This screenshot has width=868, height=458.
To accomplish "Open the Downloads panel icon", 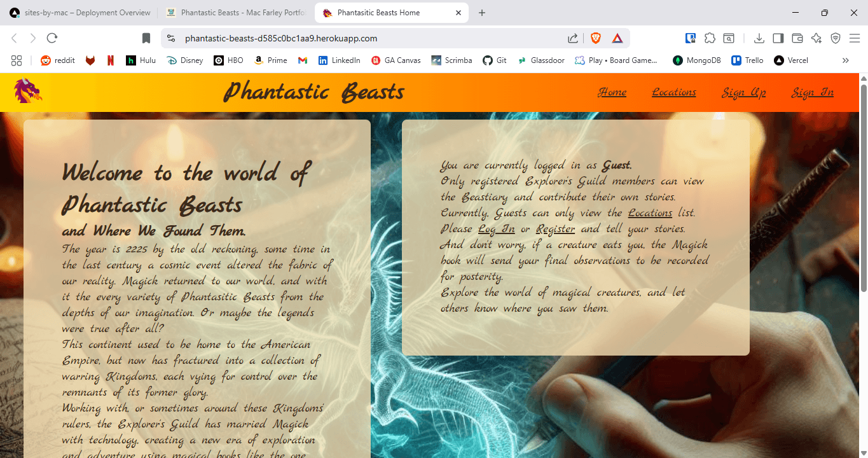I will (x=759, y=38).
